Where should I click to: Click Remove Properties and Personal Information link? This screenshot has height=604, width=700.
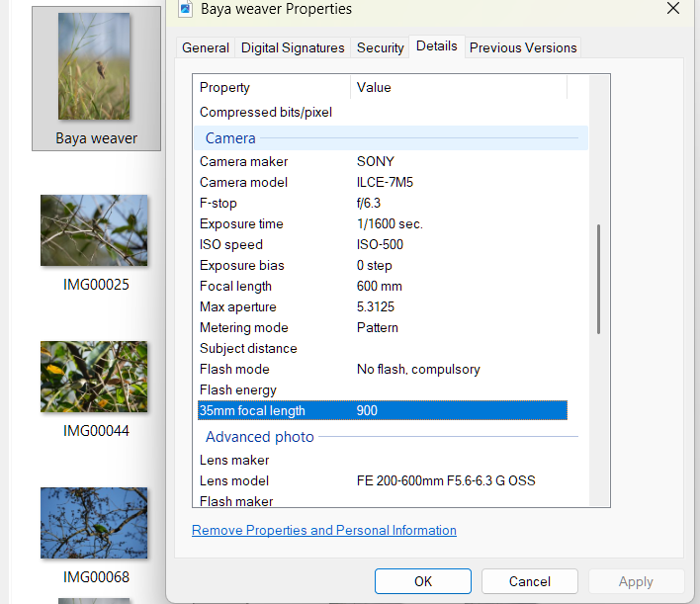pyautogui.click(x=324, y=531)
